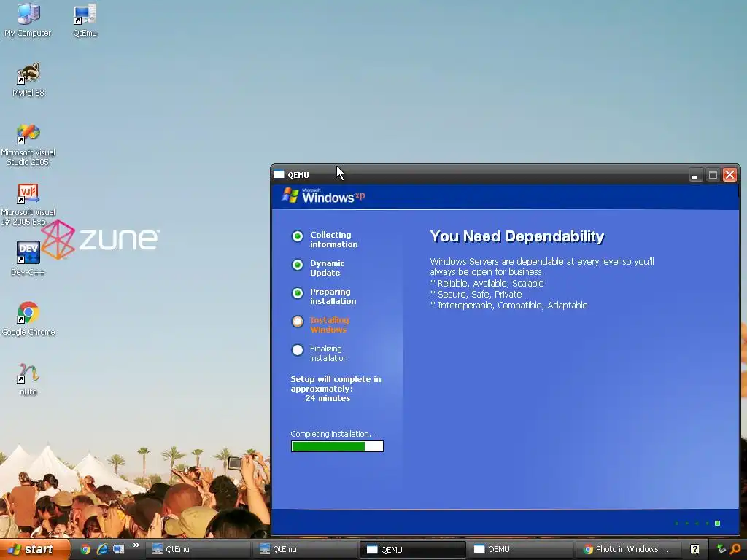Select the QtEmu desktop shortcut

(x=85, y=20)
